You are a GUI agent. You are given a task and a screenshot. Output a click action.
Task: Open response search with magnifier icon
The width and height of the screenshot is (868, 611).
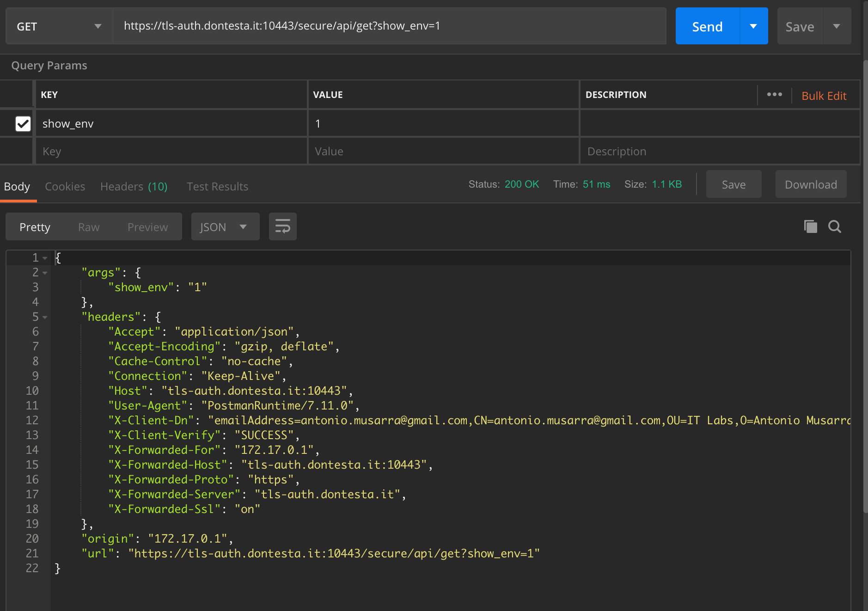(x=835, y=226)
